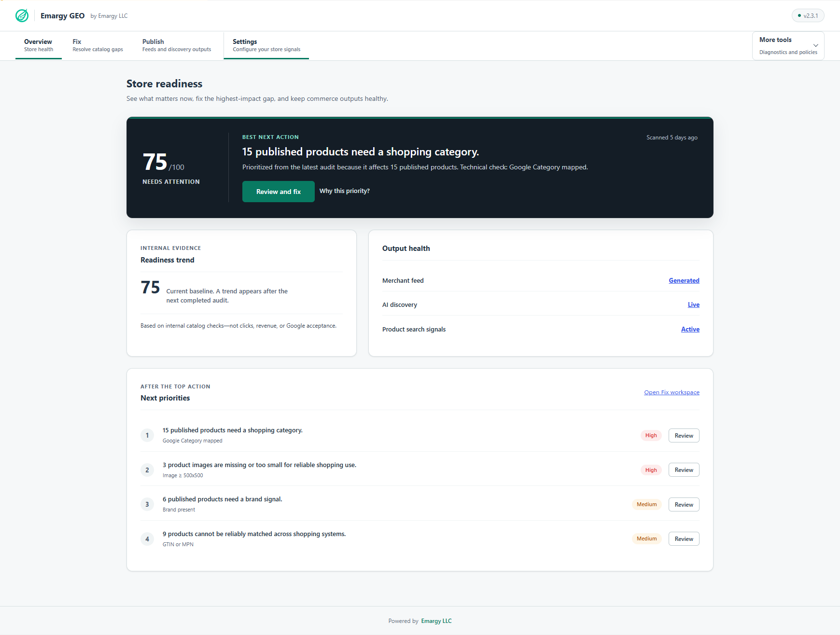The image size is (840, 635).
Task: Click the More tools chevron arrow
Action: [815, 45]
